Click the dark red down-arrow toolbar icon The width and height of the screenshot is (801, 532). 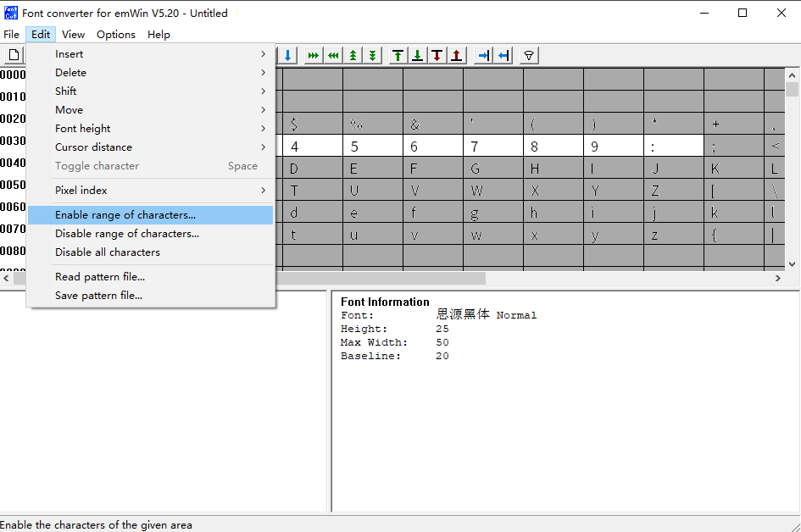pos(437,56)
